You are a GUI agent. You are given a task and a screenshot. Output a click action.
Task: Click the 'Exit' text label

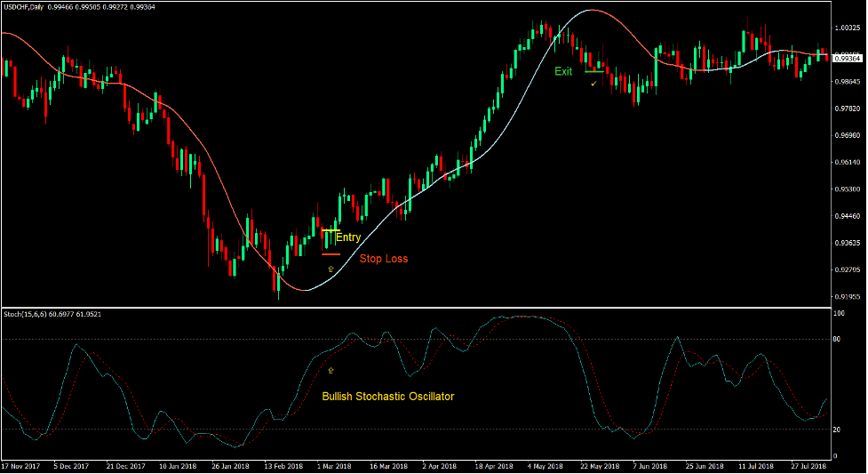563,71
